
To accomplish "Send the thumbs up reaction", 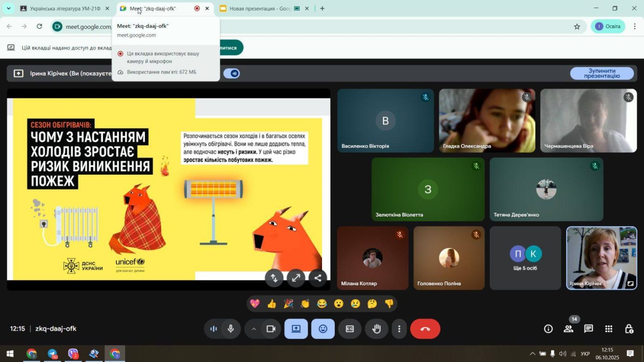I will coord(271,304).
